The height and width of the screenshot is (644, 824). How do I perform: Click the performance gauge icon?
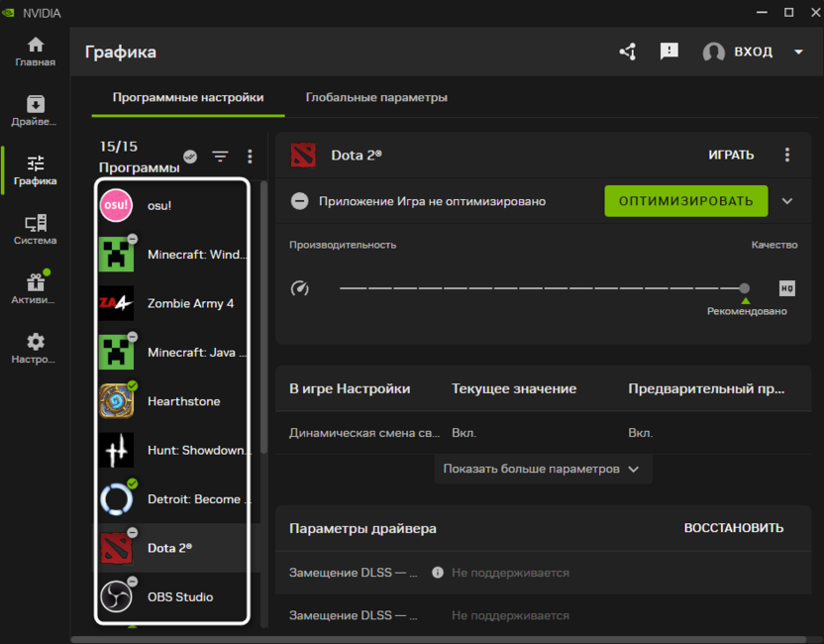[299, 288]
